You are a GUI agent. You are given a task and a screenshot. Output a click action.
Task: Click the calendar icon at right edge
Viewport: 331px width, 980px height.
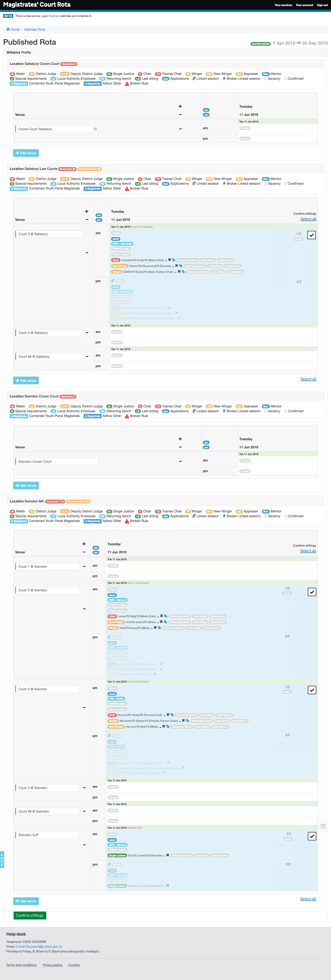[x=323, y=826]
